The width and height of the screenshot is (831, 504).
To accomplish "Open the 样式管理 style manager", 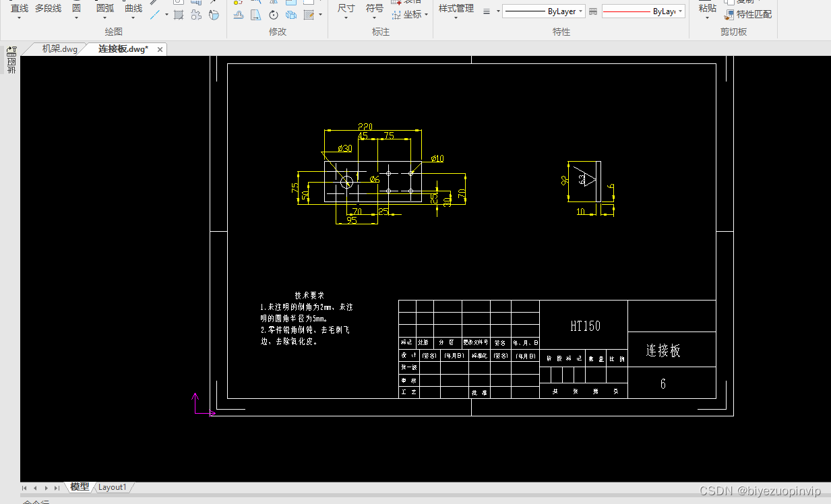I will [x=456, y=8].
